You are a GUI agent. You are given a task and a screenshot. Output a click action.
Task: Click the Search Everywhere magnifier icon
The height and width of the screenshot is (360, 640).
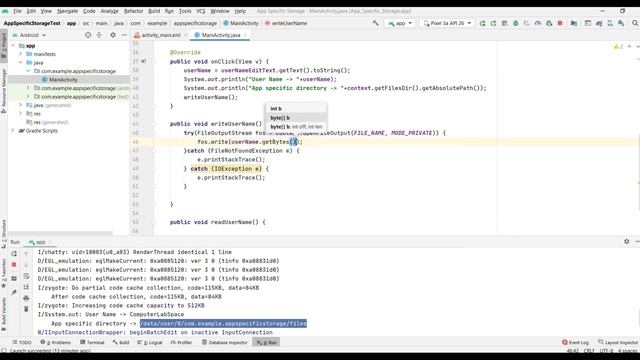[x=635, y=23]
